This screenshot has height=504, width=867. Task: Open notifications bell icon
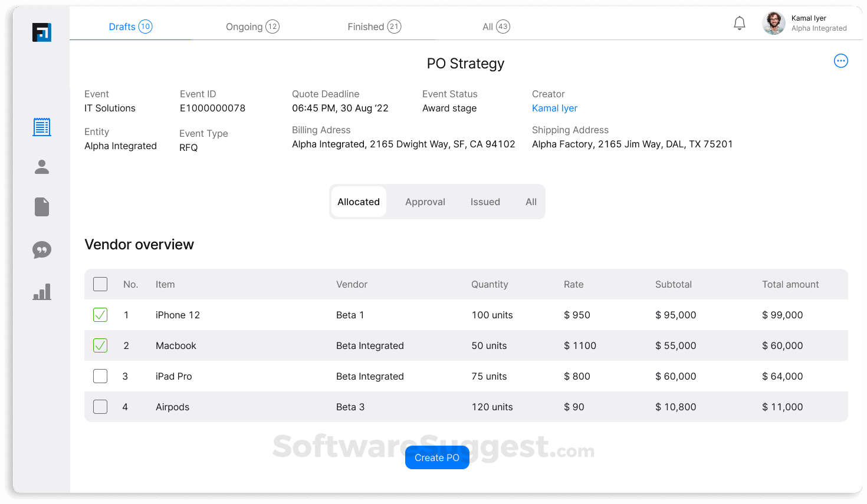(740, 22)
